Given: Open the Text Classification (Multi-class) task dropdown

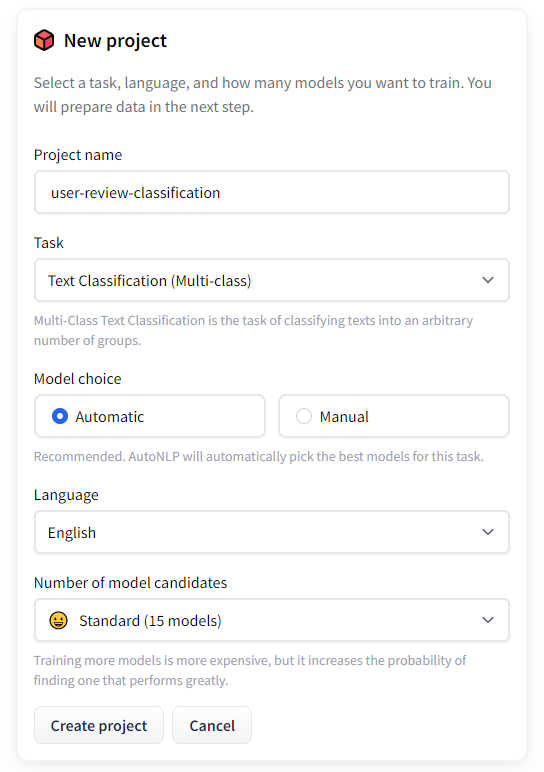Looking at the screenshot, I should click(x=272, y=280).
